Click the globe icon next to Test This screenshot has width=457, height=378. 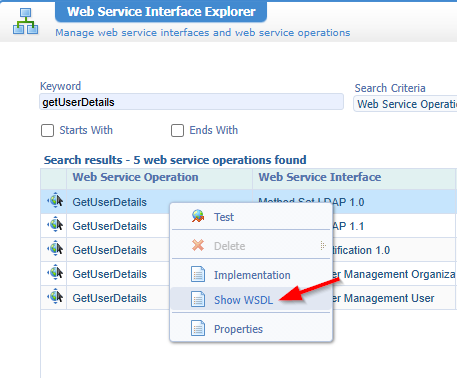198,216
